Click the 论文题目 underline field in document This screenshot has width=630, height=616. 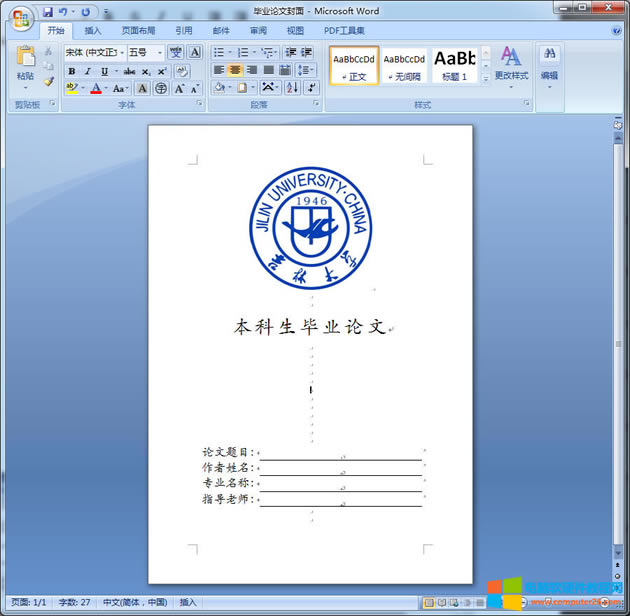[340, 454]
